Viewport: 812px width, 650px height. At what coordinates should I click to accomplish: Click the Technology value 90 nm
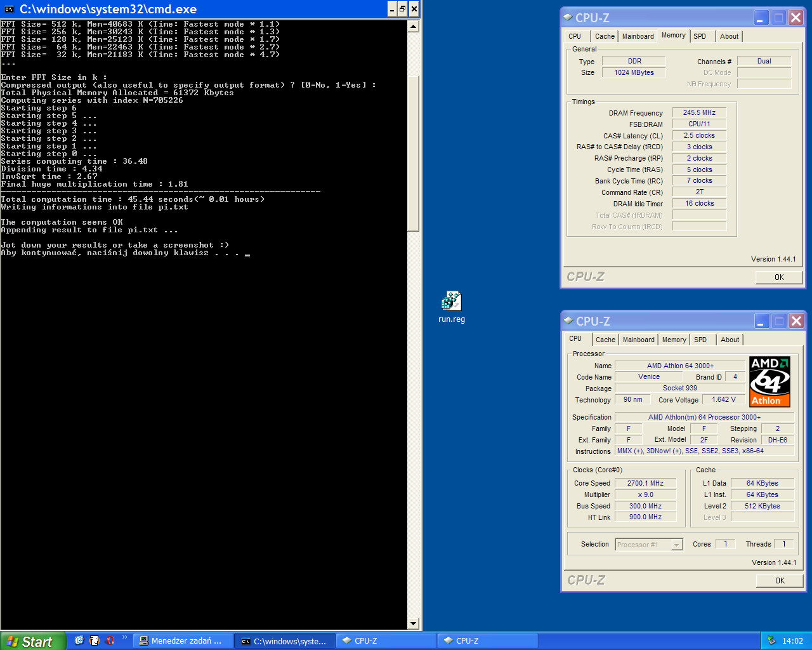632,399
